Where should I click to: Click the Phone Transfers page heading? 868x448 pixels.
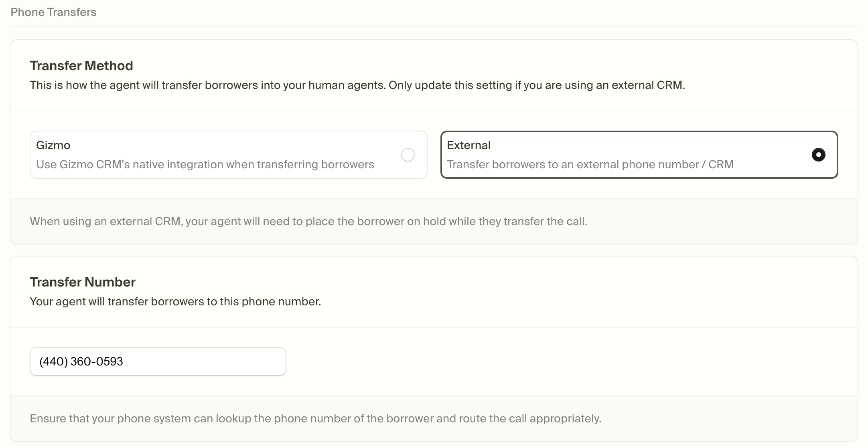point(53,12)
